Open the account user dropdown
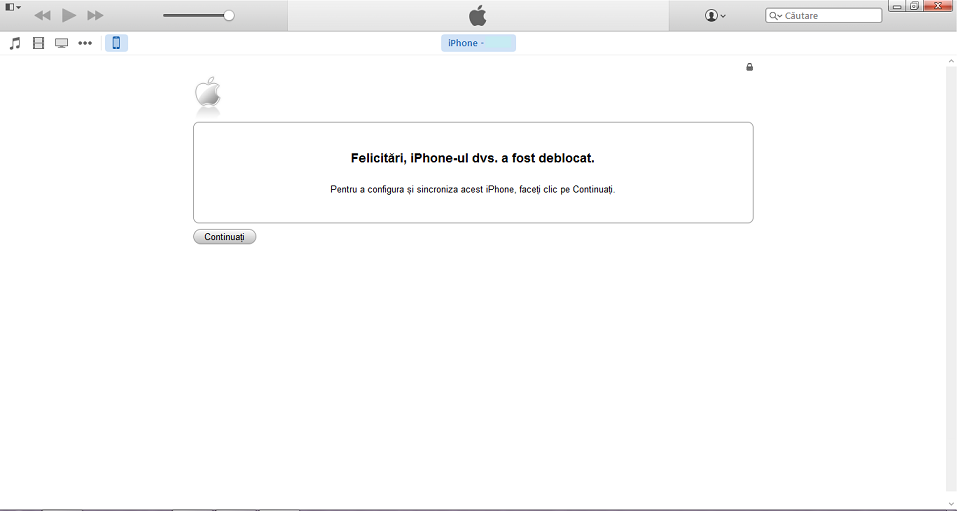Viewport: 958px width, 511px height. pos(715,16)
